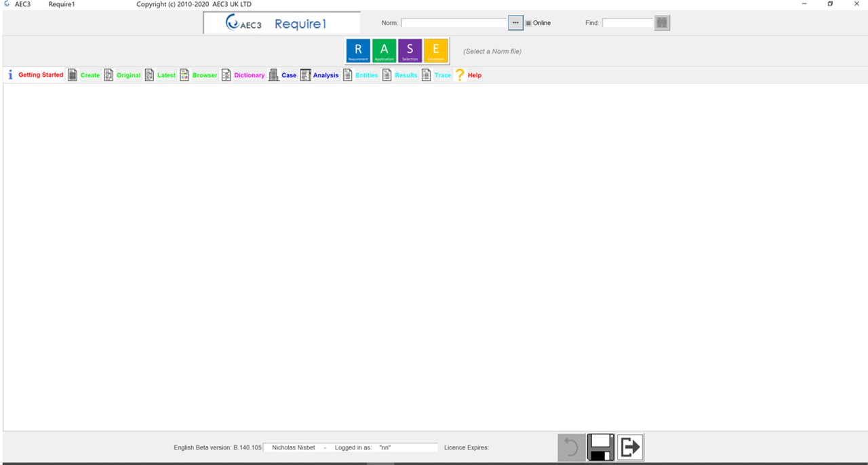
Task: Click the yellow question mark Help icon
Action: (x=460, y=75)
